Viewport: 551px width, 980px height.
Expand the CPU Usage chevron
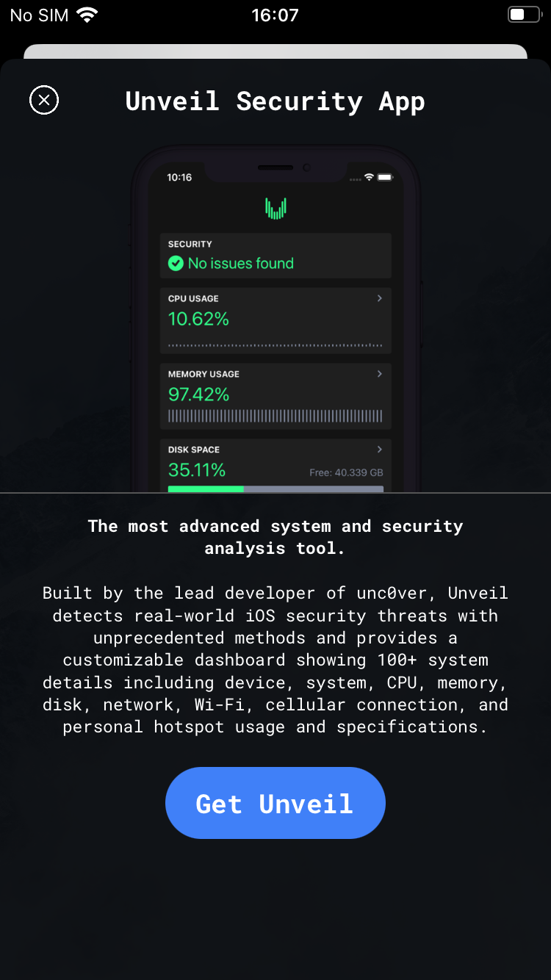380,298
